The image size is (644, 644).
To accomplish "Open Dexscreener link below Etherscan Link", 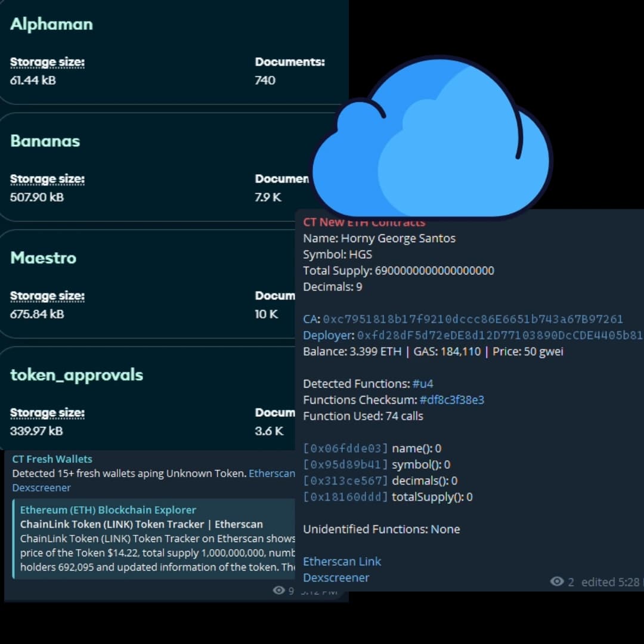I will pos(336,577).
